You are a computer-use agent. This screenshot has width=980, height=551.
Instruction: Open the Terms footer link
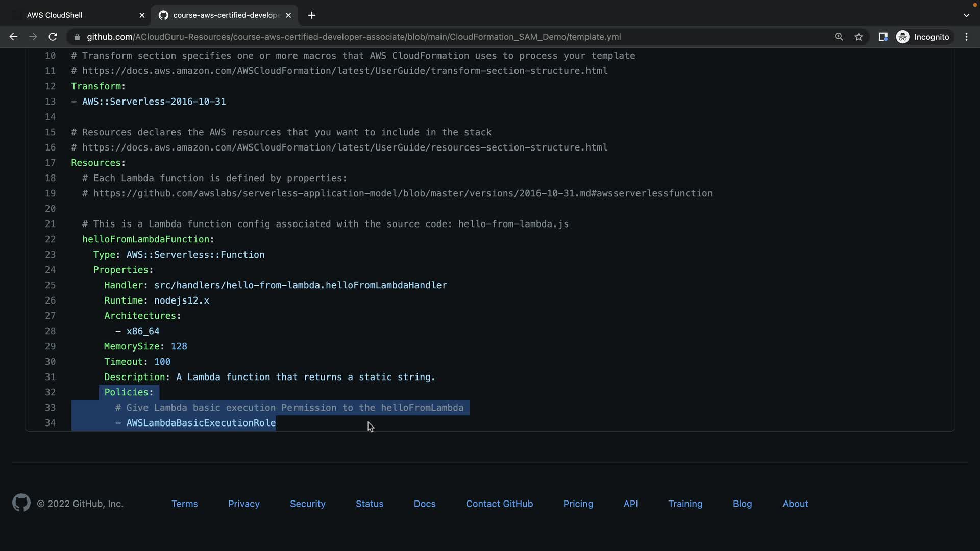click(x=184, y=504)
